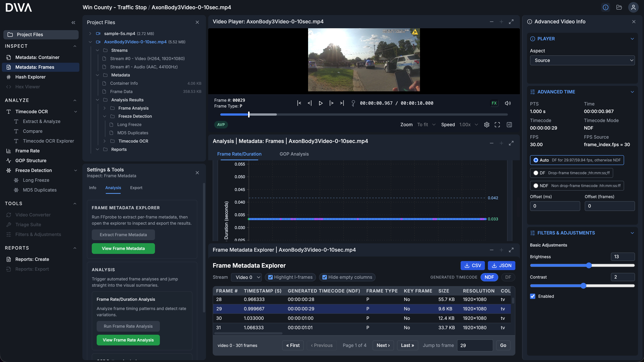The width and height of the screenshot is (644, 362).
Task: Disable Hide empty columns
Action: (324, 277)
